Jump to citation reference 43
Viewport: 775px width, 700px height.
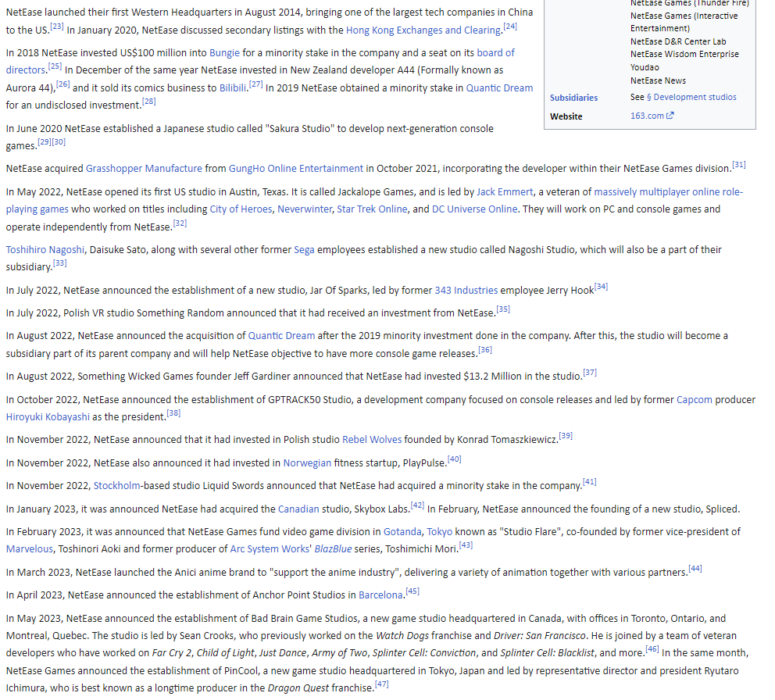[x=466, y=545]
